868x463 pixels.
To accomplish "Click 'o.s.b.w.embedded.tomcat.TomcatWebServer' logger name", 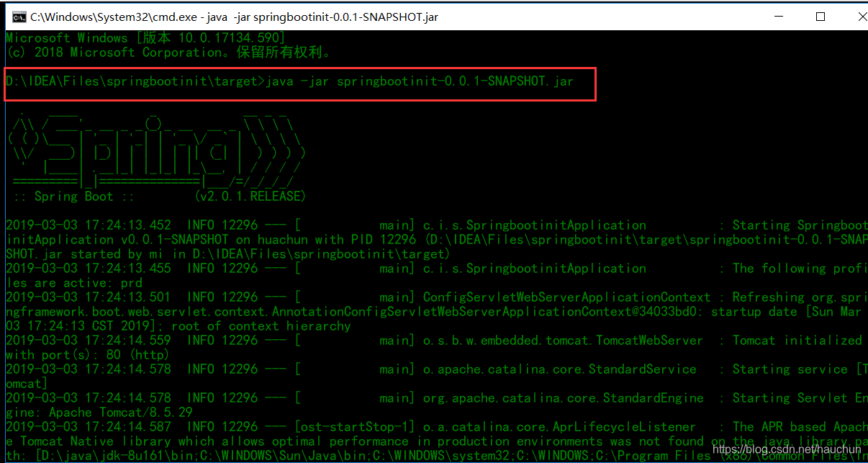I will click(x=563, y=340).
